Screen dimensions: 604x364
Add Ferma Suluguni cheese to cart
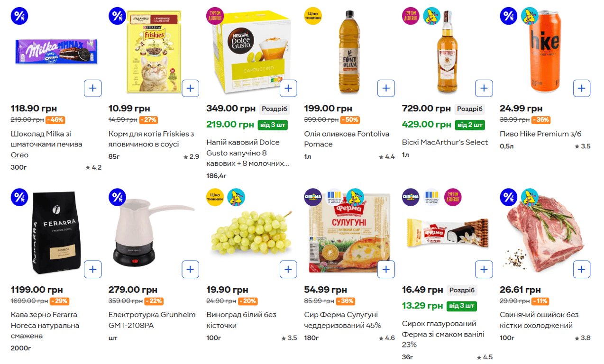[x=386, y=269]
